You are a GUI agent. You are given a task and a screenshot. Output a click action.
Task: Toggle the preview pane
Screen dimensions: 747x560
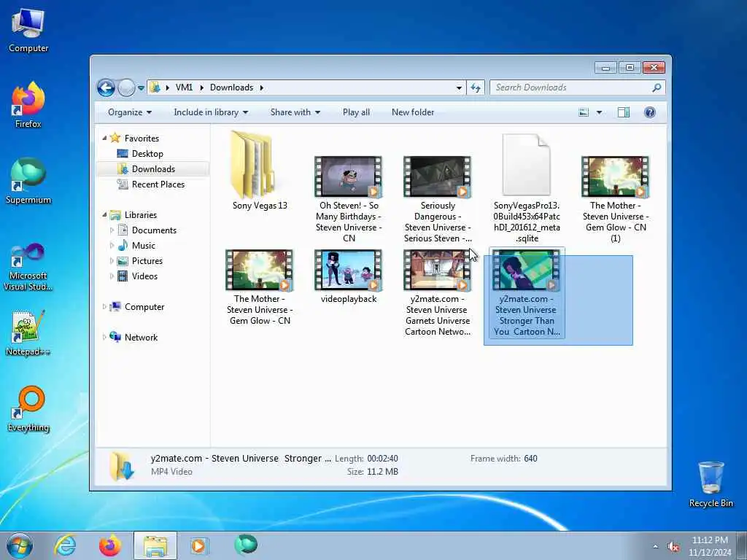coord(624,112)
